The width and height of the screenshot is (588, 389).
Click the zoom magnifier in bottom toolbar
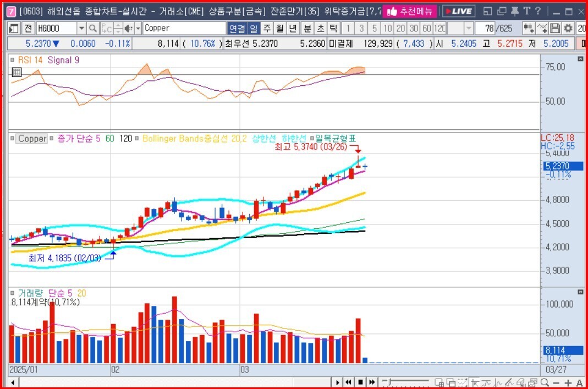(545, 382)
